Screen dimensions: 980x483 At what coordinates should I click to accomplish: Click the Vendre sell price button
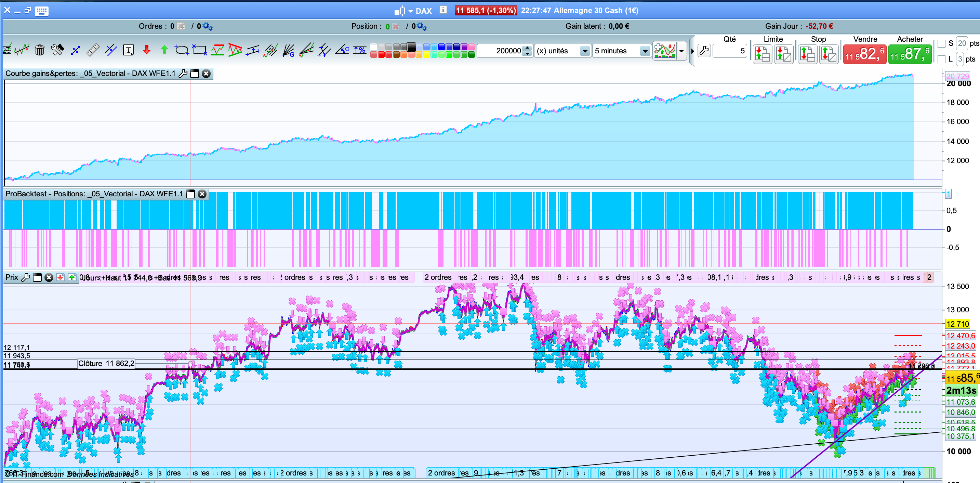(864, 54)
